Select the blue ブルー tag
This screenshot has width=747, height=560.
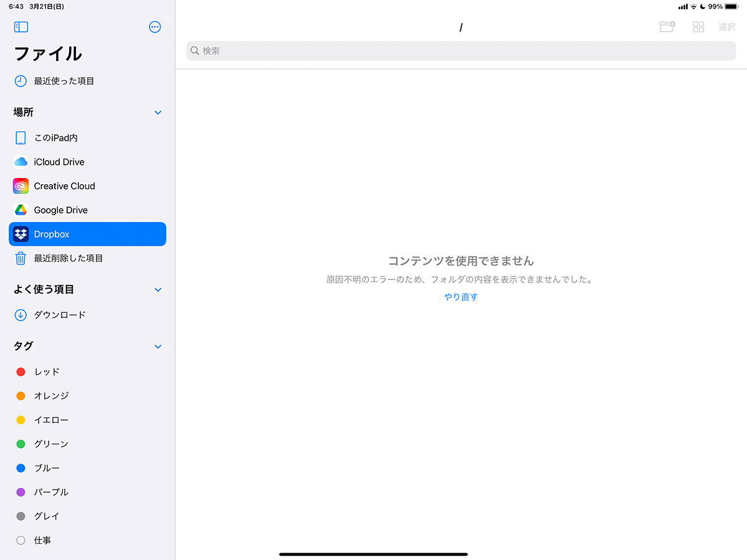[47, 468]
